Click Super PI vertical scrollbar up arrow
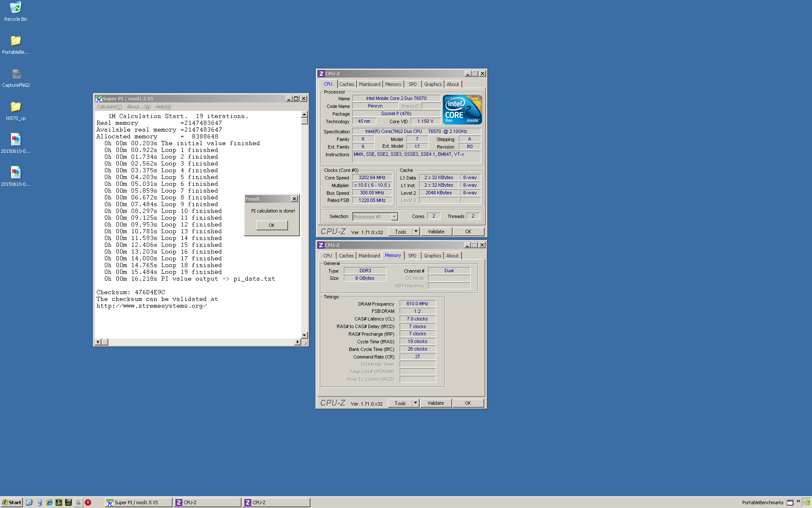 click(304, 114)
